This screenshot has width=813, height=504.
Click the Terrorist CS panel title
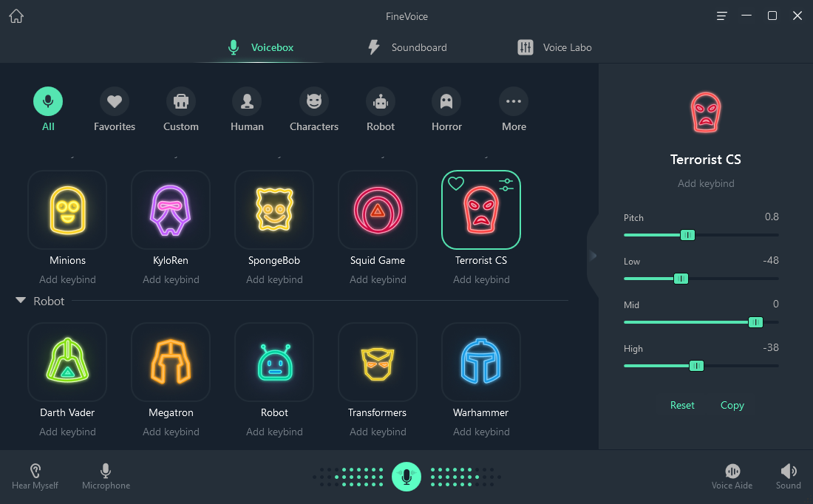(706, 159)
